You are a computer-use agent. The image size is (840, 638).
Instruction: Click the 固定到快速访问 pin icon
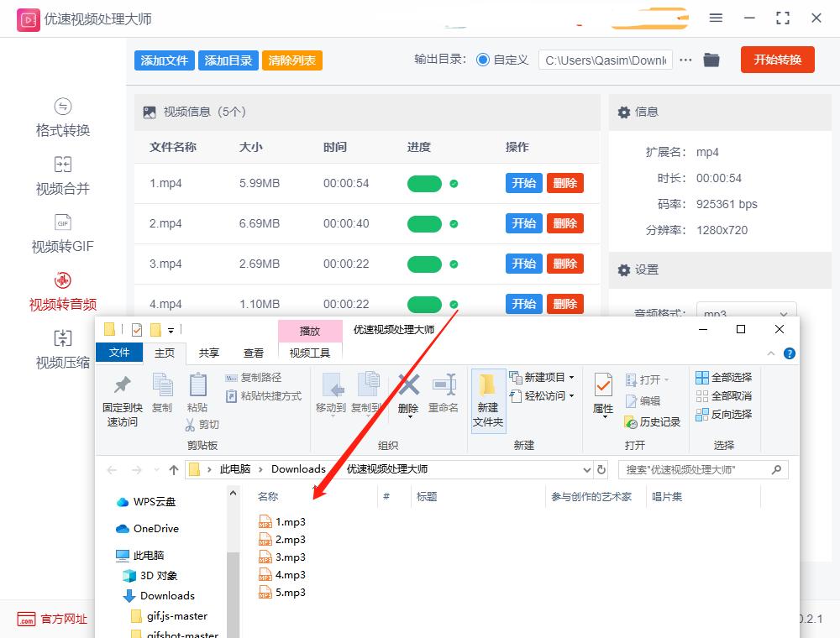120,401
